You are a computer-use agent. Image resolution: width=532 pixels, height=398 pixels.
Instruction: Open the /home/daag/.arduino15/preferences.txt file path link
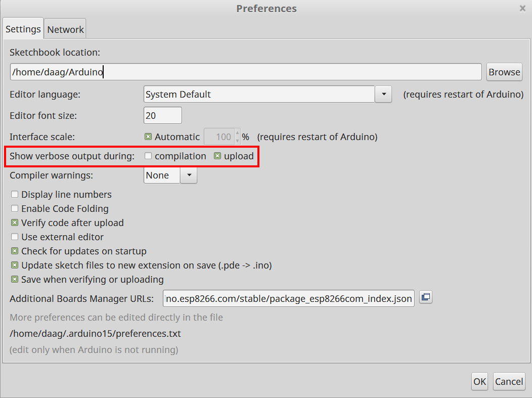point(96,334)
